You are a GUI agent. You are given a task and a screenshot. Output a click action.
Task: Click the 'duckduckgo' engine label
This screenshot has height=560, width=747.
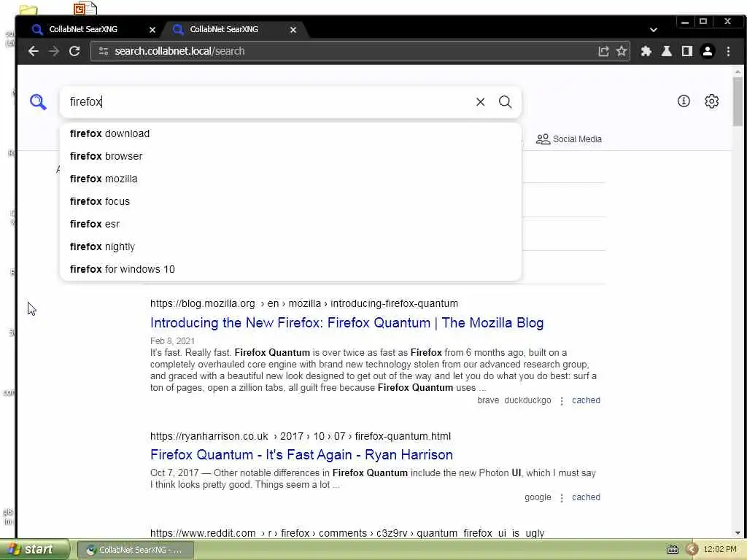coord(527,400)
